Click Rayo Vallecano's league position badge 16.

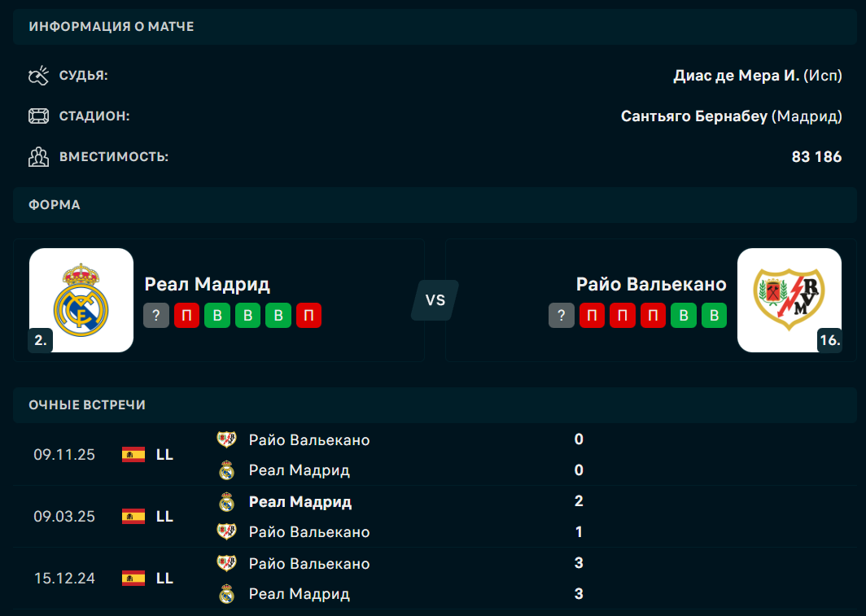point(829,341)
